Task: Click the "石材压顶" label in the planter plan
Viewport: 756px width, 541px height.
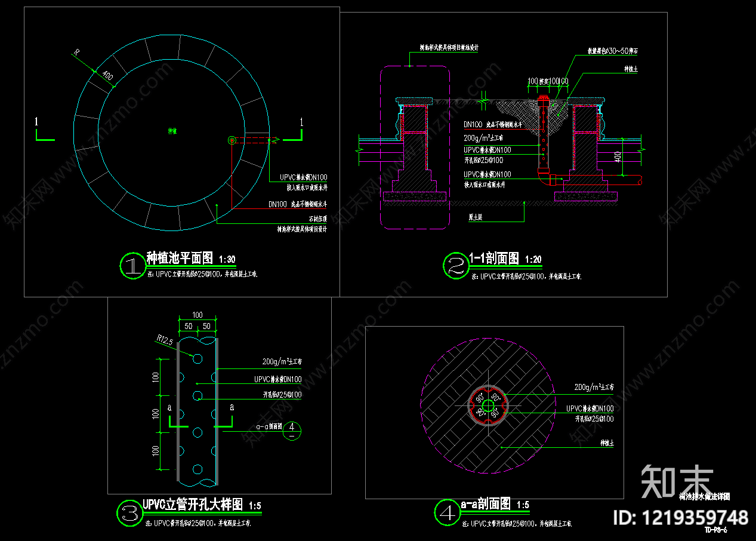Action: coord(318,219)
